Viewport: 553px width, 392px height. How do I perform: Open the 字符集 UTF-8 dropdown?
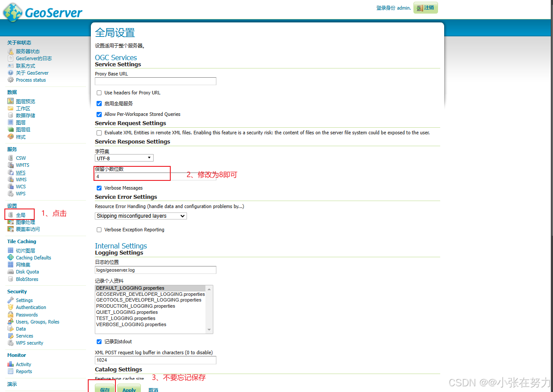[124, 158]
